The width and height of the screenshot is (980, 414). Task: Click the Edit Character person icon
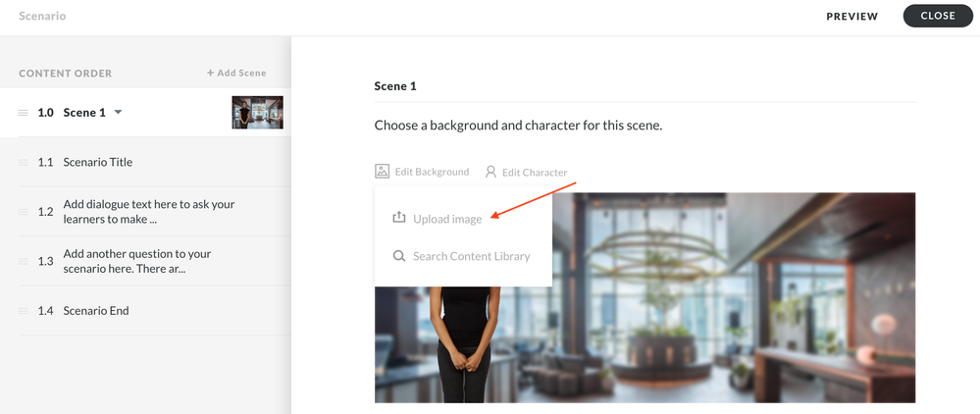point(490,172)
